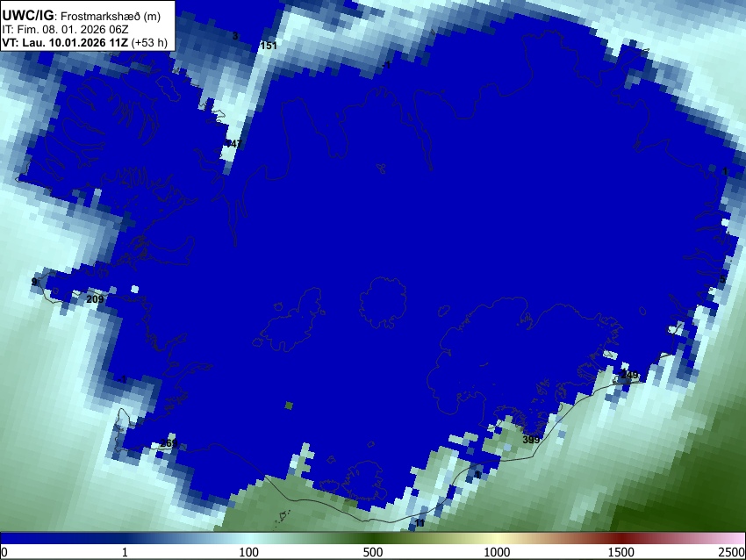Image resolution: width=746 pixels, height=560 pixels.
Task: Click the 'VT: Lau. 10.01.2026 11Z' valid time
Action: point(65,42)
